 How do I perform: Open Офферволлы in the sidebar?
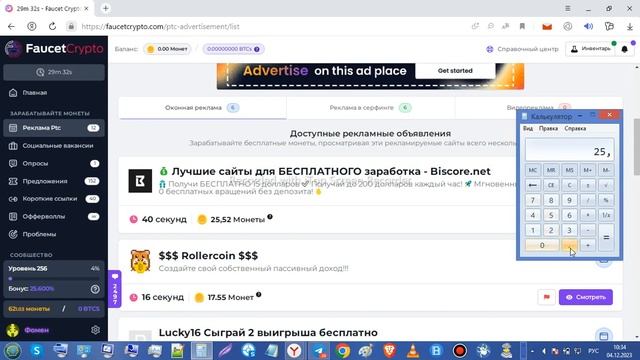(54, 216)
